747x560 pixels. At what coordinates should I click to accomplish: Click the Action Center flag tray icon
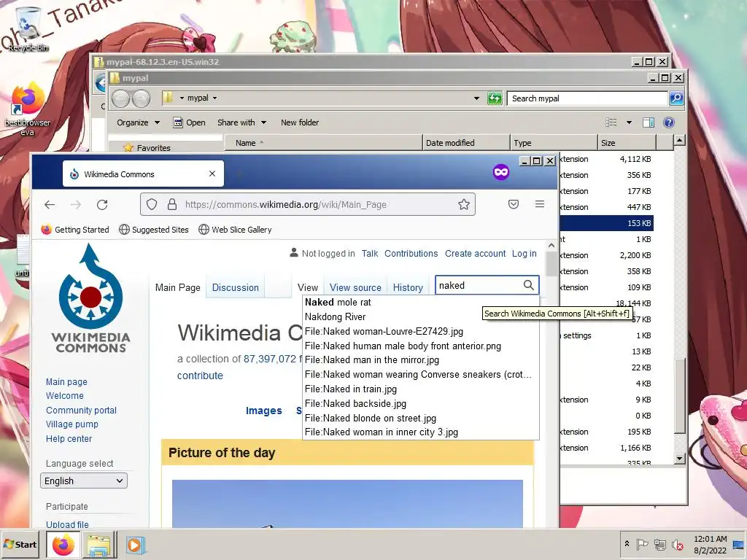coord(642,544)
